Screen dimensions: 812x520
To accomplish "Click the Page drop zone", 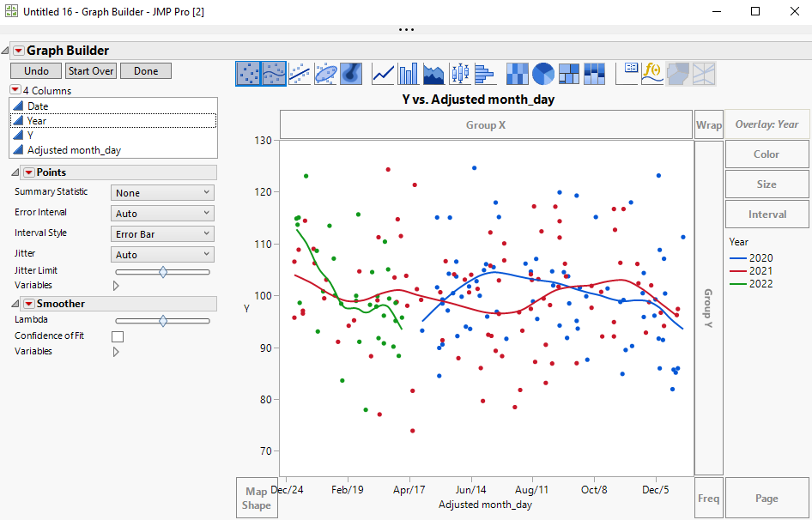I will tap(767, 499).
